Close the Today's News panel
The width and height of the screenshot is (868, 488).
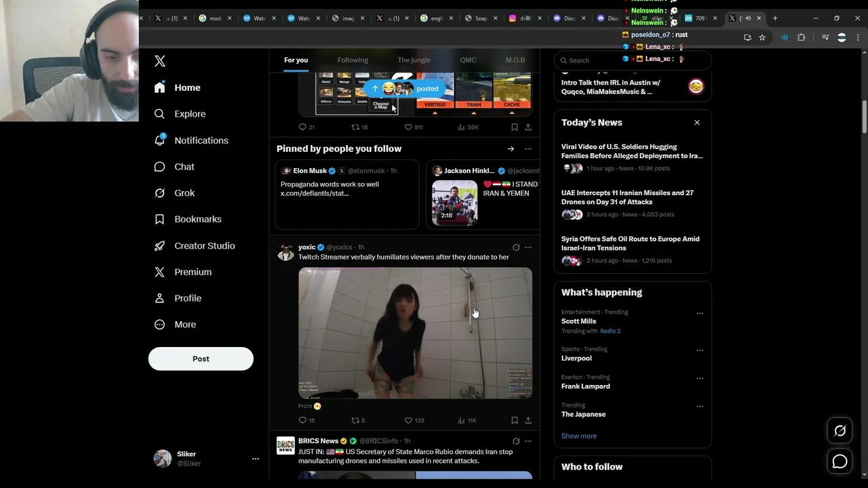(x=696, y=123)
